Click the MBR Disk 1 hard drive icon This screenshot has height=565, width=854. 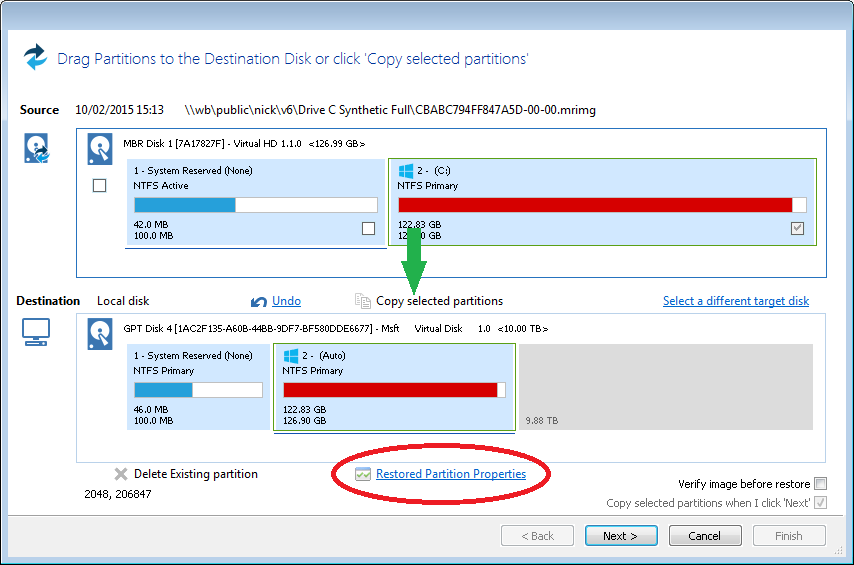click(x=100, y=149)
